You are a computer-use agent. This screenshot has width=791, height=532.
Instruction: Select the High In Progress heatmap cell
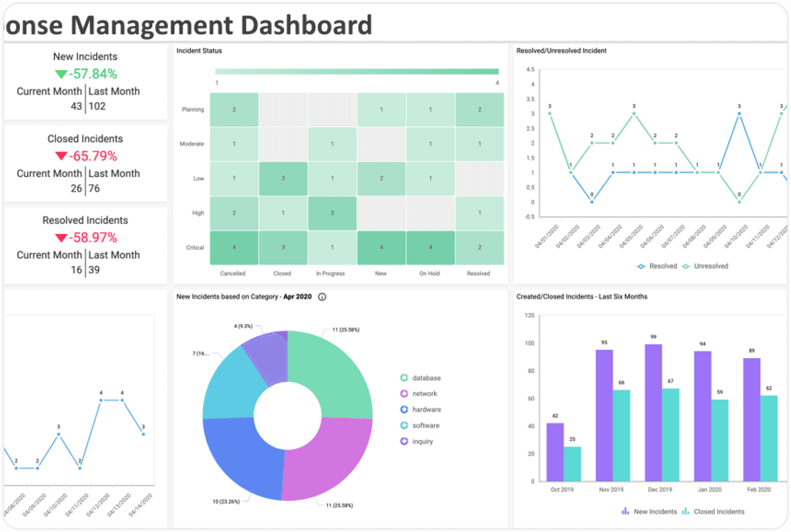[332, 213]
